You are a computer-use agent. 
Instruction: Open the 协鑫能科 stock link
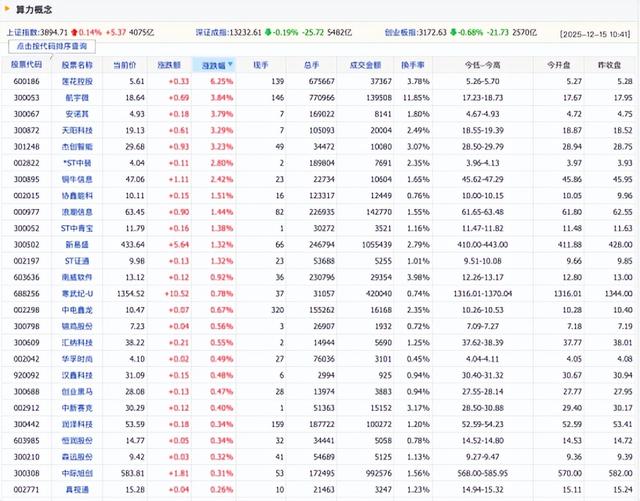coord(77,196)
